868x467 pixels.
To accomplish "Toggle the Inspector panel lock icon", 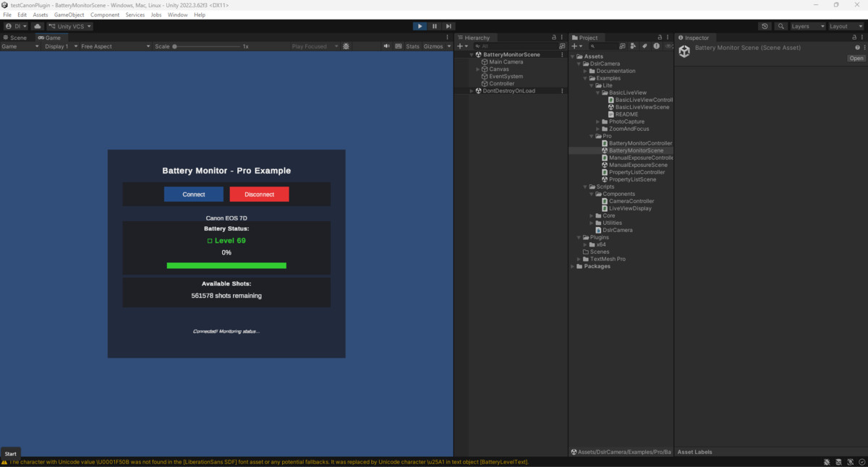I will pyautogui.click(x=854, y=38).
